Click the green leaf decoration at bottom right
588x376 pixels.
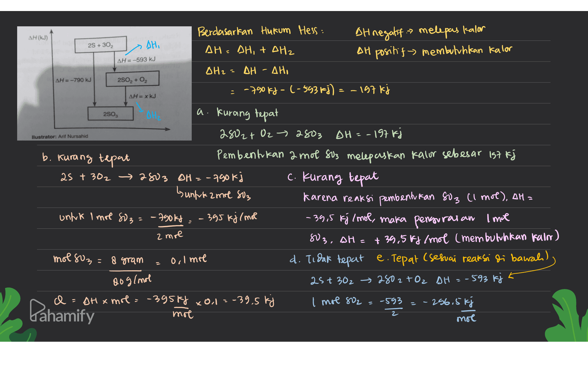click(567, 315)
